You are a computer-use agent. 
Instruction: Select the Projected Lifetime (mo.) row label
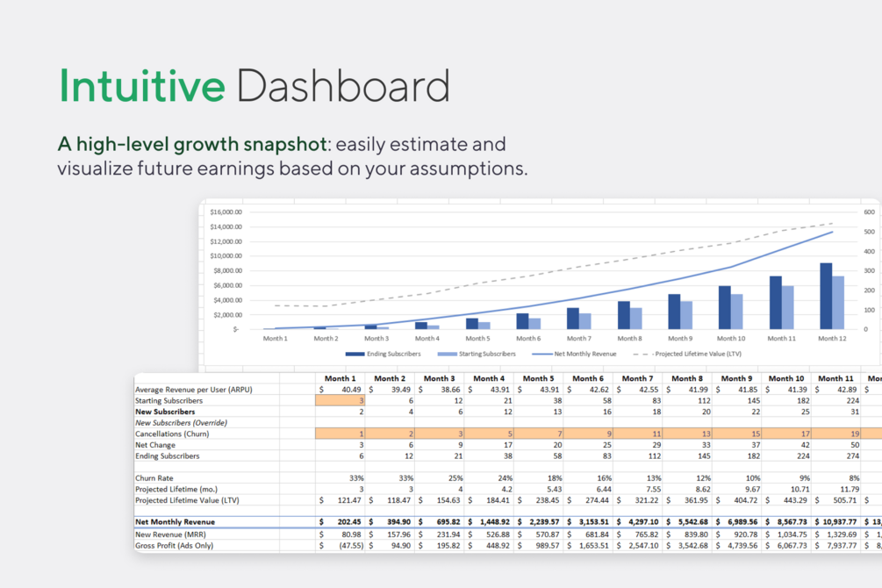[x=176, y=489]
